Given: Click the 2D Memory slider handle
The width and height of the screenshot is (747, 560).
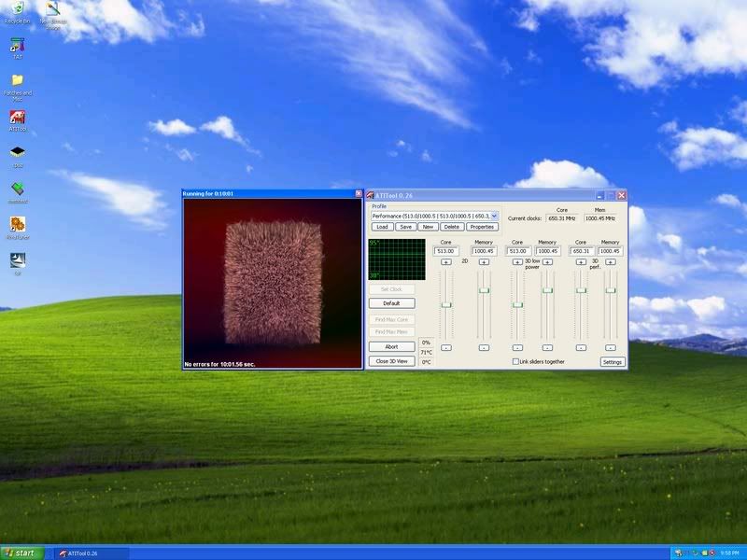Looking at the screenshot, I should [x=484, y=290].
